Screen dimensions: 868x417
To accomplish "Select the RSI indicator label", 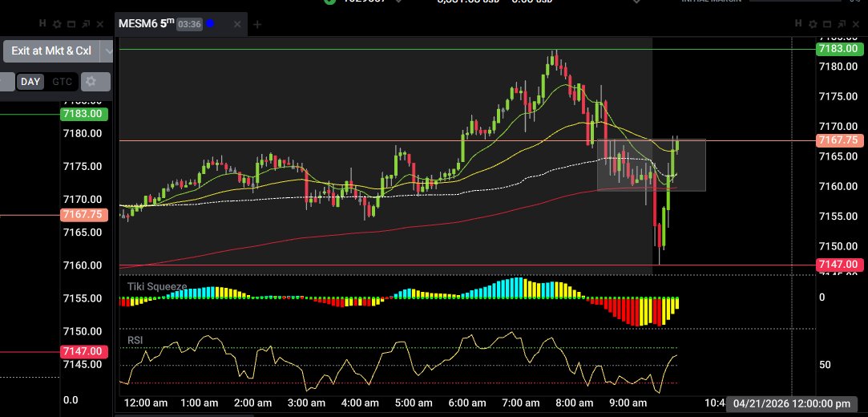I will [135, 340].
